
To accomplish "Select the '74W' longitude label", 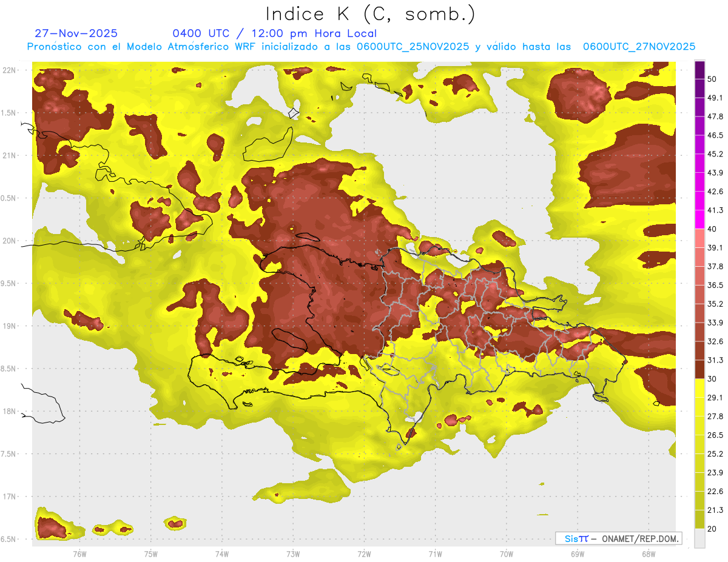I will (221, 554).
